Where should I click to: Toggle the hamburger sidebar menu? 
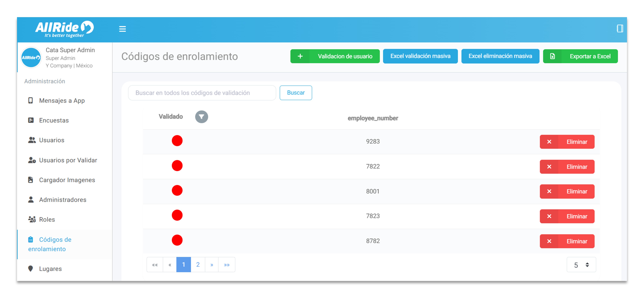(122, 29)
